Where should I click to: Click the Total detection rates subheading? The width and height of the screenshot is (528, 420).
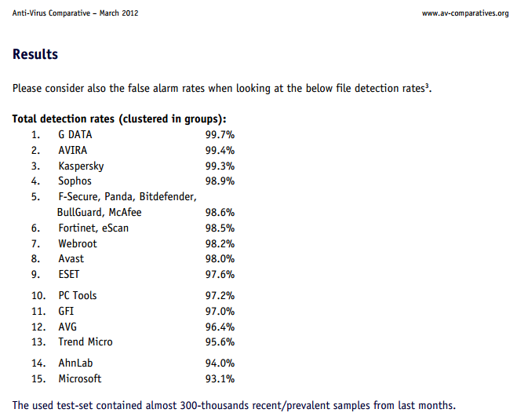pyautogui.click(x=119, y=119)
